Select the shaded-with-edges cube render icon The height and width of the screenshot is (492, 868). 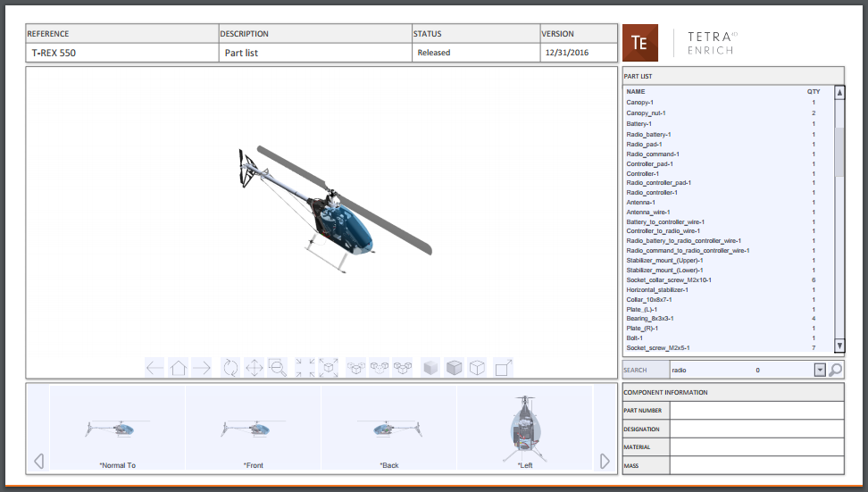(454, 368)
